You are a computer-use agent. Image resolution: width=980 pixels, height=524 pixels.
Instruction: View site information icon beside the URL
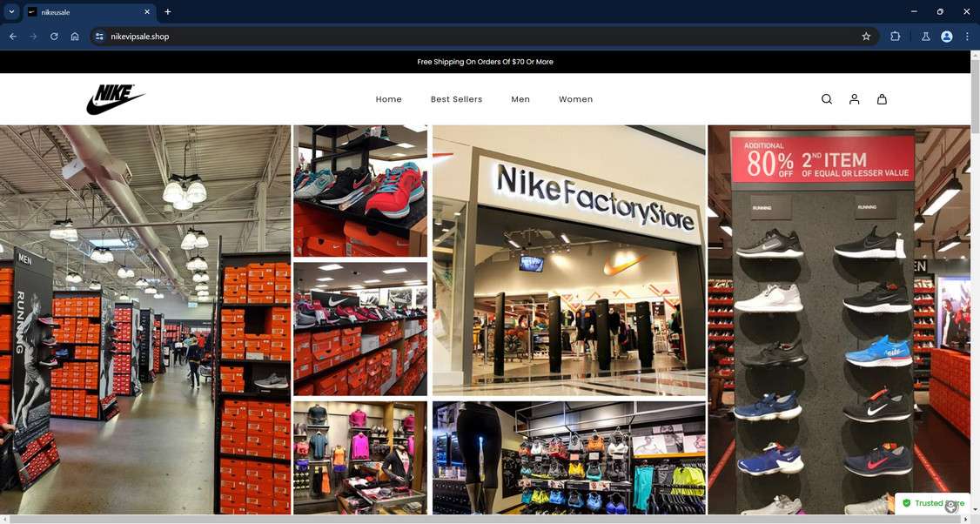tap(98, 37)
